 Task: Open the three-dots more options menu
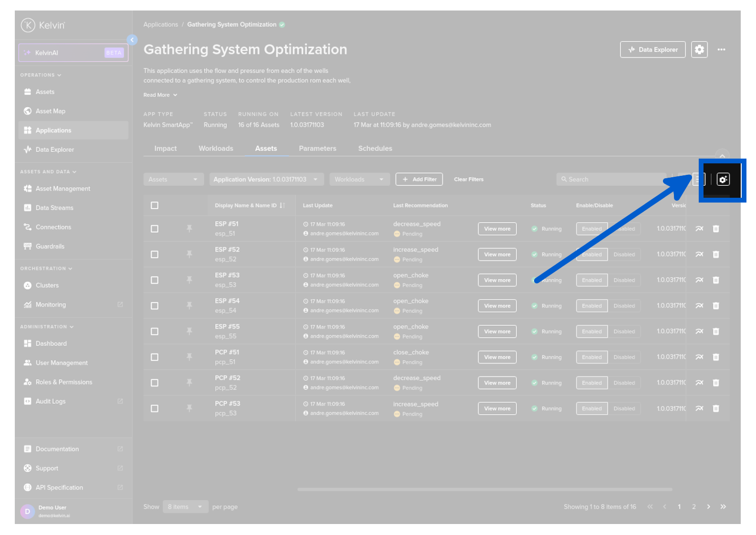tap(721, 50)
